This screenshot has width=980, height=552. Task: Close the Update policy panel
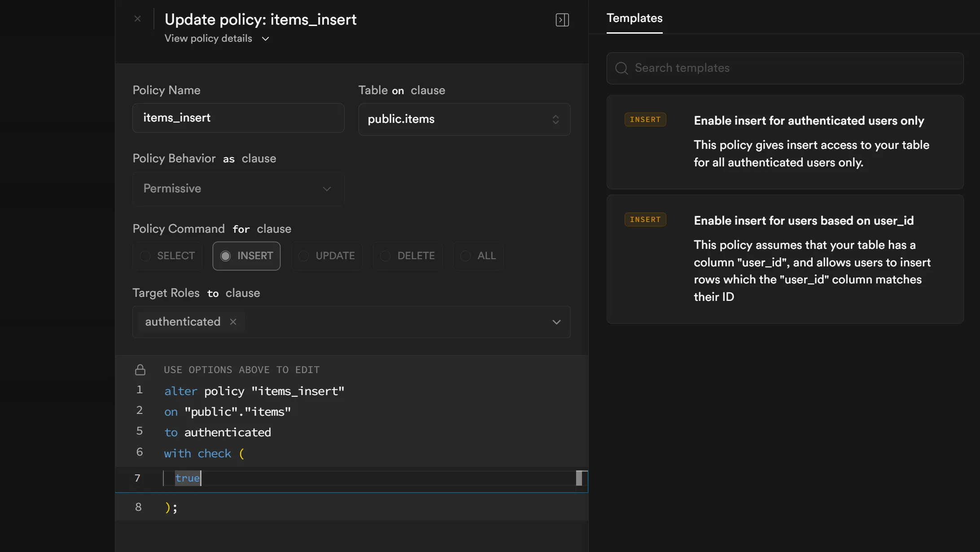[138, 19]
